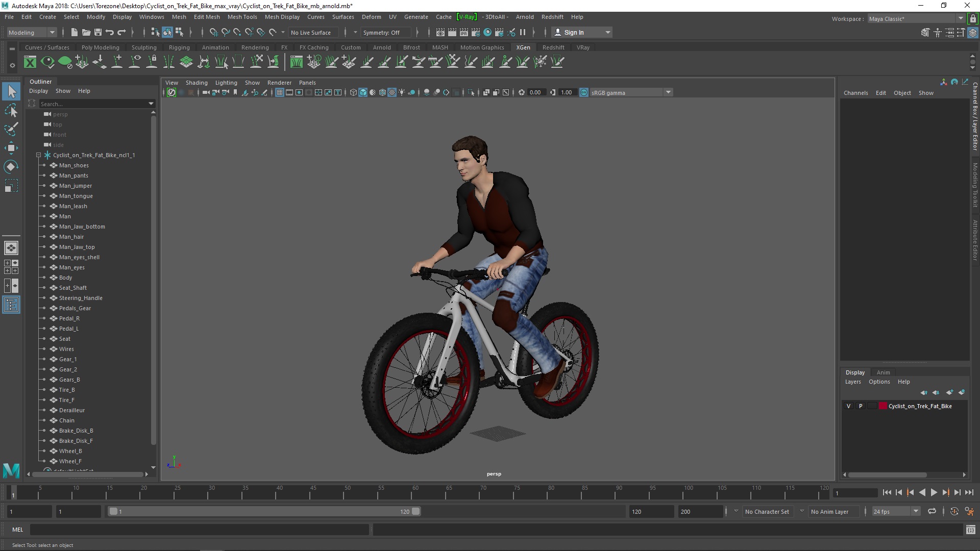Select the Move tool in toolbox
The width and height of the screenshot is (980, 551).
11,148
